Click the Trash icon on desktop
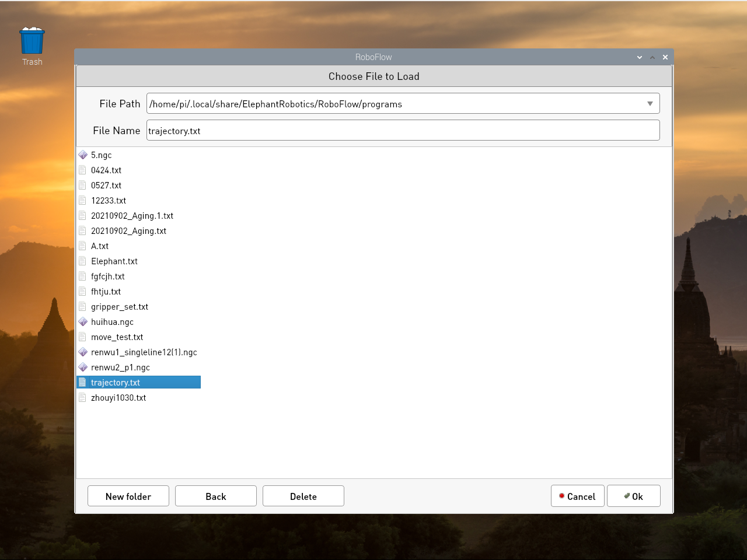The height and width of the screenshot is (560, 747). [32, 41]
